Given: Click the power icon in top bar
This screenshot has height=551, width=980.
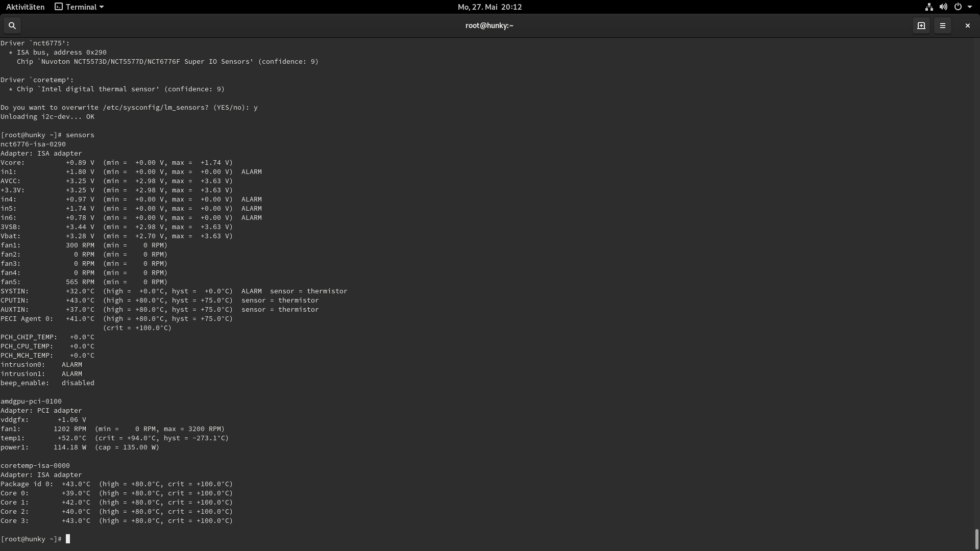Looking at the screenshot, I should point(958,7).
